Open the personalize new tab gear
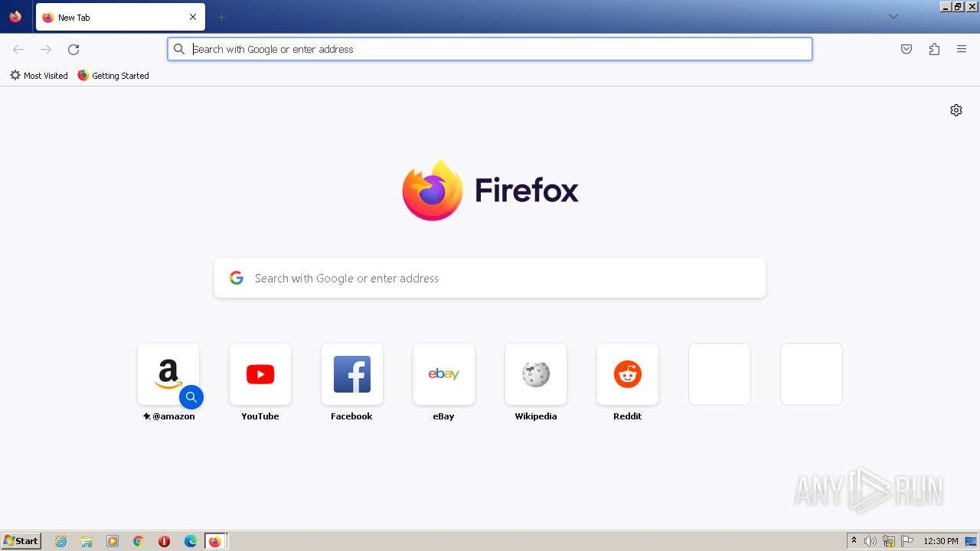Screen dimensions: 980x551 coord(956,110)
